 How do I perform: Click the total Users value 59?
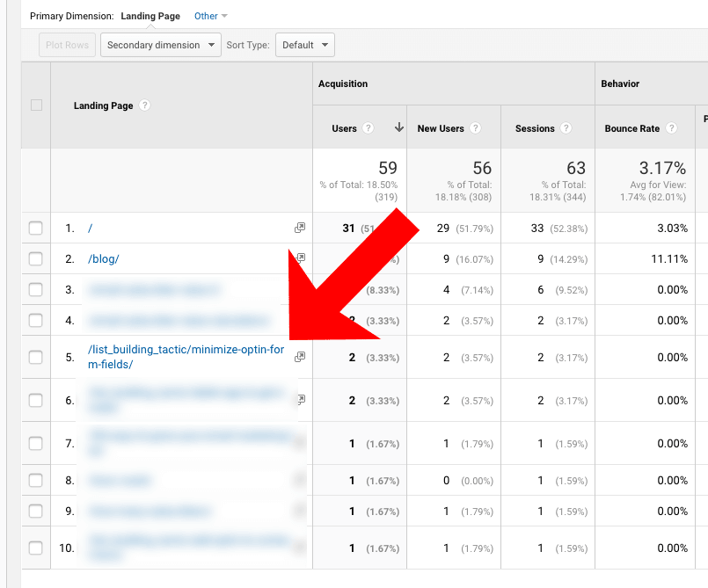click(x=387, y=168)
